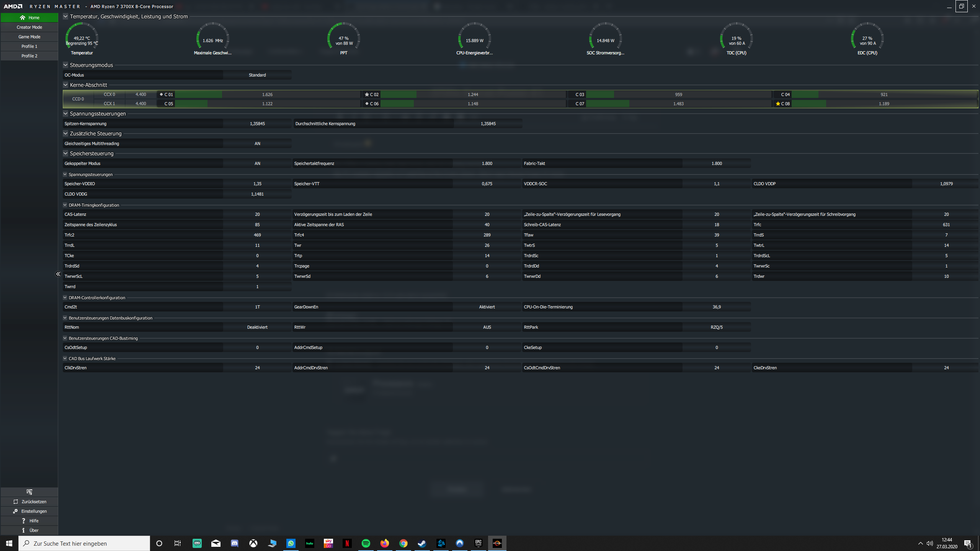Viewport: 980px width, 551px height.
Task: Collapse Temperatur, Geschwindigkeit, Leistung section
Action: click(65, 16)
